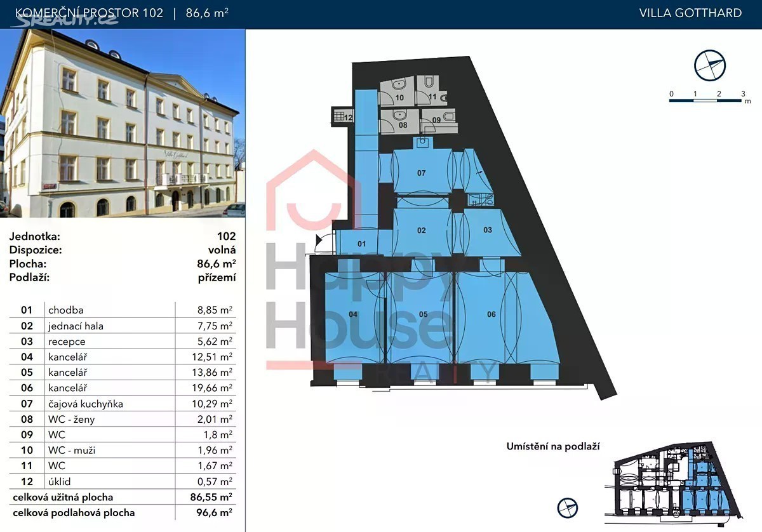Click the 'čajová kuchyňka' table row

pyautogui.click(x=123, y=404)
